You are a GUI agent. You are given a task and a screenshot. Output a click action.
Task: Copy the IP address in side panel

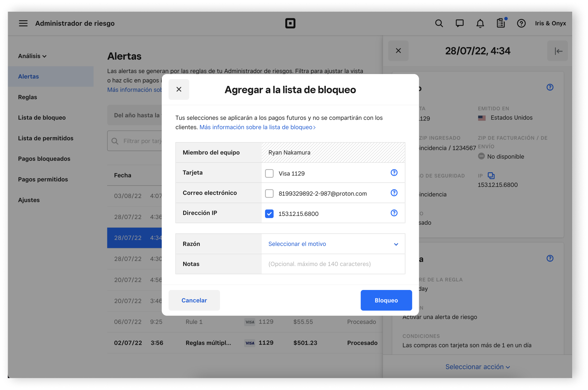[491, 176]
